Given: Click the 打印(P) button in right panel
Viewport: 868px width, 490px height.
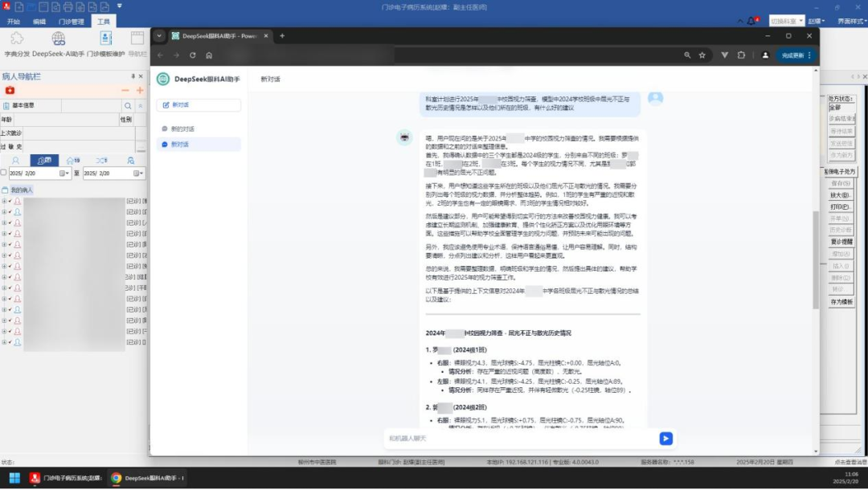Looking at the screenshot, I should (x=841, y=206).
